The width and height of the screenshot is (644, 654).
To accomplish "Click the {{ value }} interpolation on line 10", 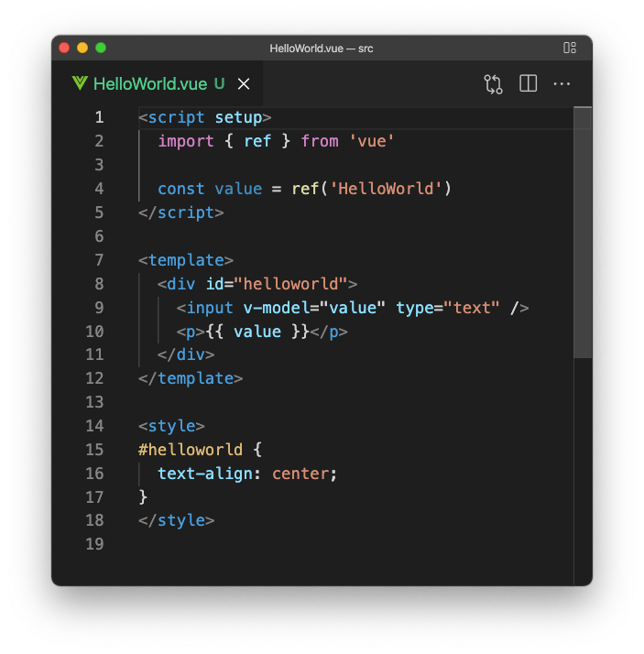I will 257,332.
